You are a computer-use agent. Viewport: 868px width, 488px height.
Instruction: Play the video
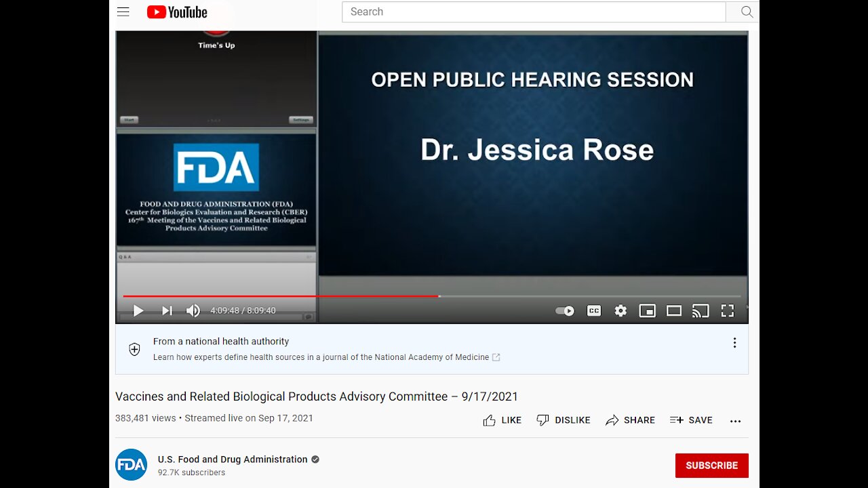(x=138, y=310)
